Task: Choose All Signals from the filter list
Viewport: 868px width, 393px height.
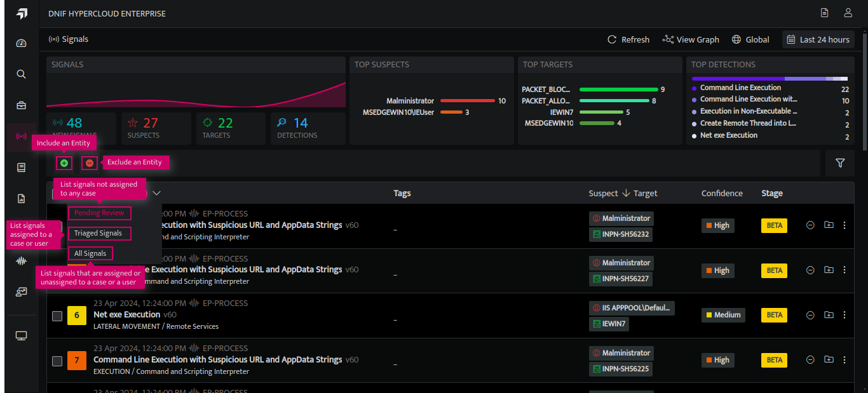Action: pos(90,253)
